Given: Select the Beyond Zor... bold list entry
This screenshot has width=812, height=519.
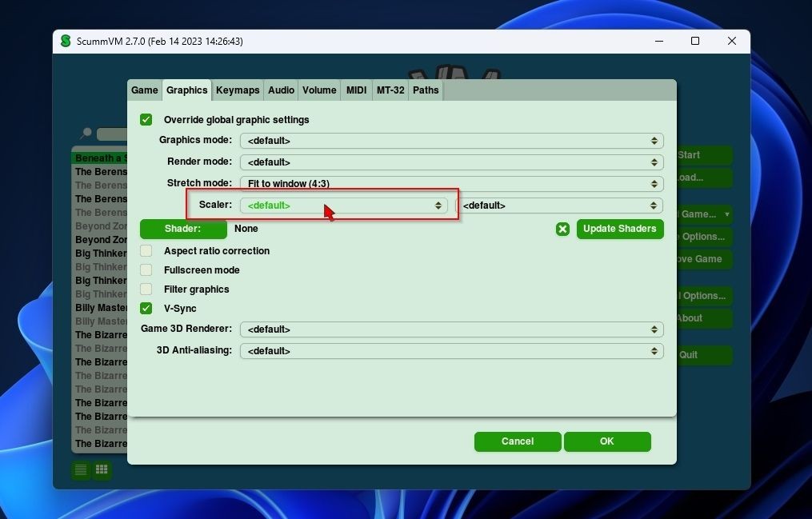Looking at the screenshot, I should pyautogui.click(x=99, y=240).
